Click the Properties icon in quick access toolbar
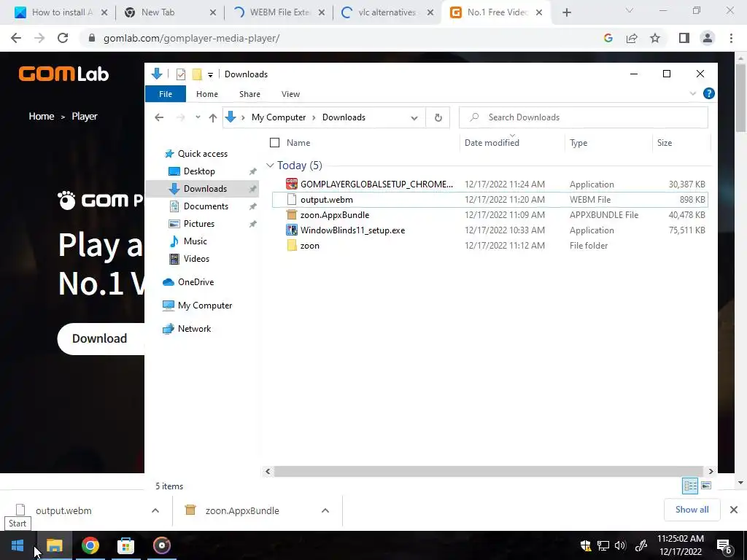747x560 pixels. pos(181,74)
